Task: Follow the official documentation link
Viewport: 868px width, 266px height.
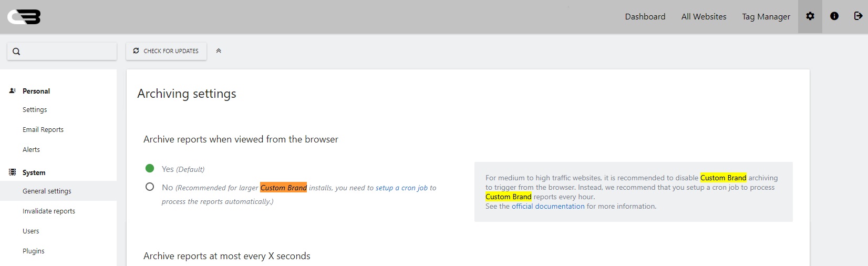Action: pyautogui.click(x=548, y=206)
